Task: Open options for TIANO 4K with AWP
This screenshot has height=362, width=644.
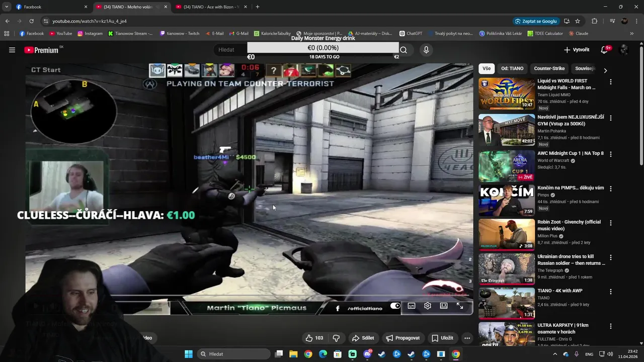Action: coord(611,292)
